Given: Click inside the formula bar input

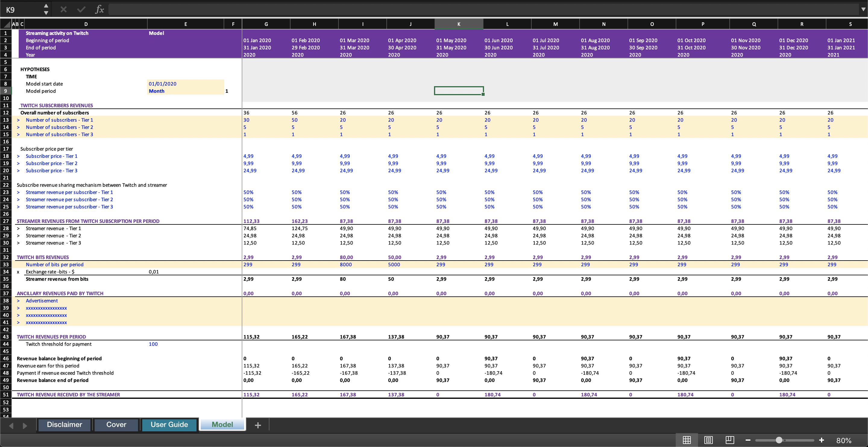Looking at the screenshot, I should (x=483, y=9).
